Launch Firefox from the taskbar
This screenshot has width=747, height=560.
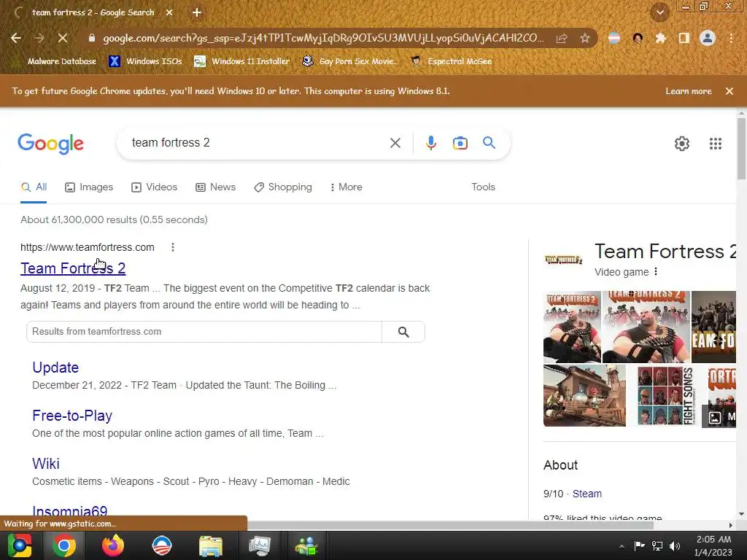point(113,545)
